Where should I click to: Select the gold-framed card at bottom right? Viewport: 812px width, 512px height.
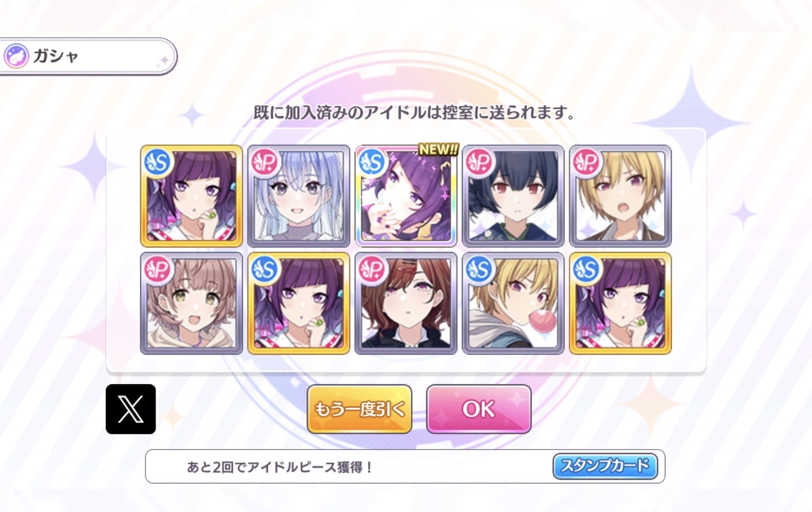[x=620, y=304]
